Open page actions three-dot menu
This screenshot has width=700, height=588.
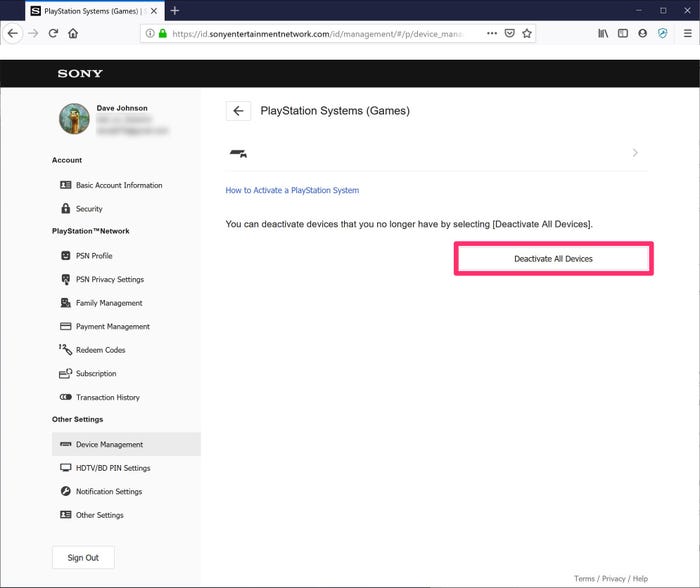[x=492, y=33]
